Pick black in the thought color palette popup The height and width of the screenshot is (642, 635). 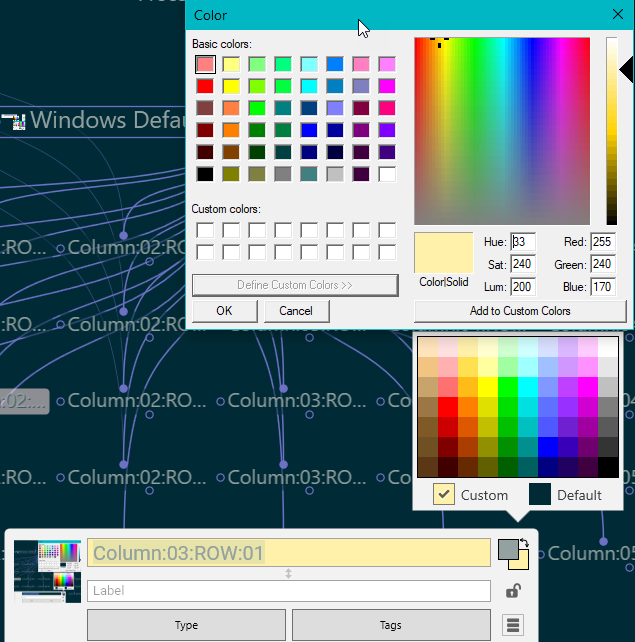pyautogui.click(x=608, y=467)
